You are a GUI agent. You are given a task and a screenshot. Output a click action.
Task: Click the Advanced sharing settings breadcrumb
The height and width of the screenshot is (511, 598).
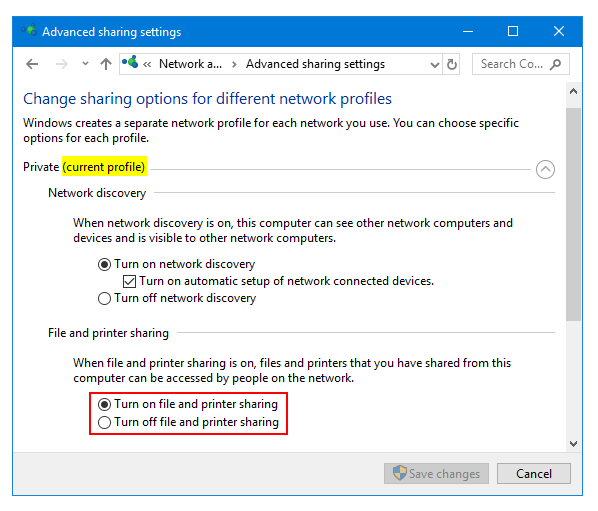click(x=315, y=64)
